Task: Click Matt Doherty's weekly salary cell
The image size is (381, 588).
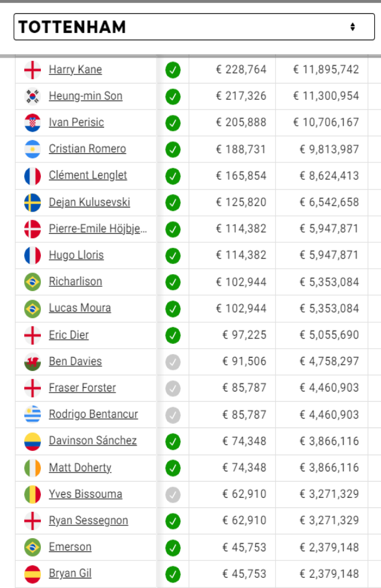Action: point(232,468)
